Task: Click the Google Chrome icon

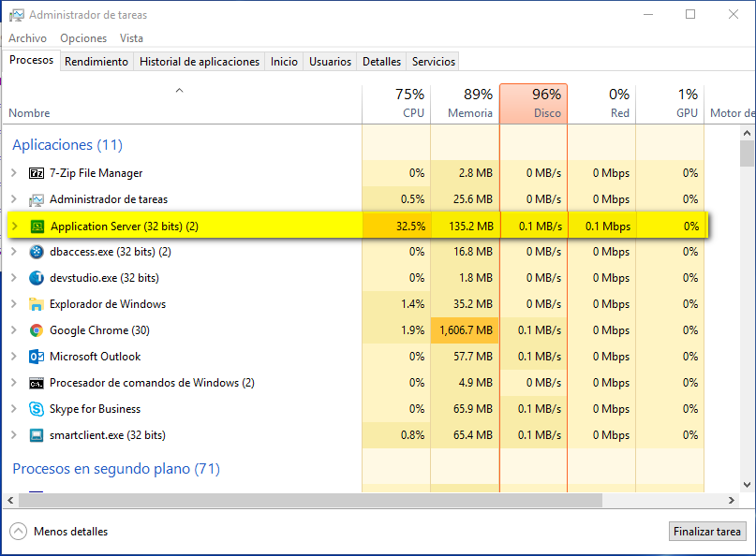Action: click(x=37, y=330)
